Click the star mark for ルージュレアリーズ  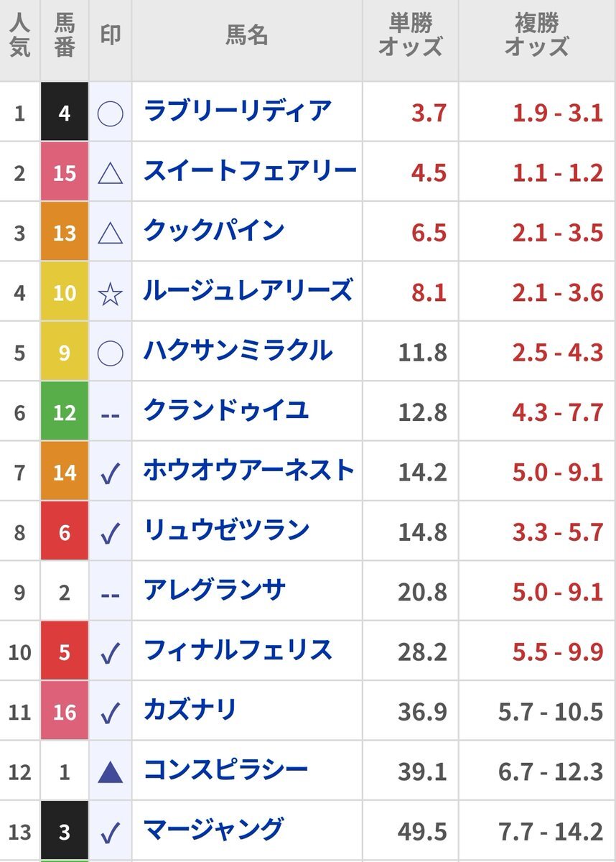pyautogui.click(x=110, y=293)
